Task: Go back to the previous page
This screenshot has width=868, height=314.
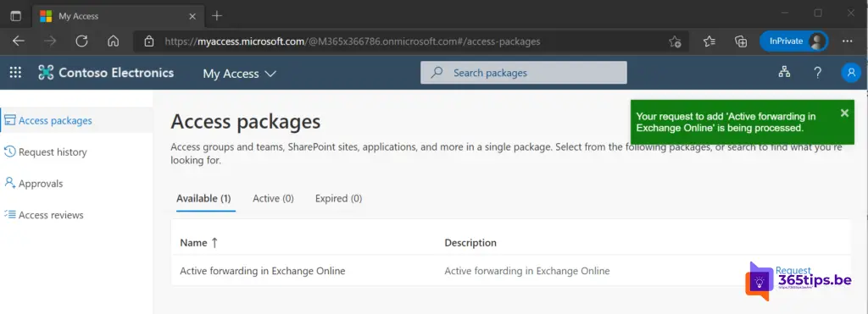Action: (x=19, y=41)
